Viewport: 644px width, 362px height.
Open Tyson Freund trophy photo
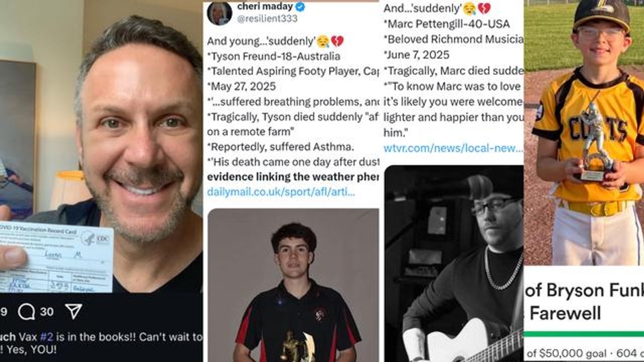[293, 285]
